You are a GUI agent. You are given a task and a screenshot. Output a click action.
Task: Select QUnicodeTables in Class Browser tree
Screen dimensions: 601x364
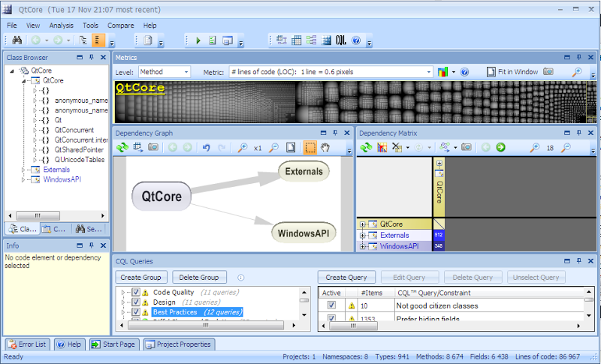[x=80, y=160]
